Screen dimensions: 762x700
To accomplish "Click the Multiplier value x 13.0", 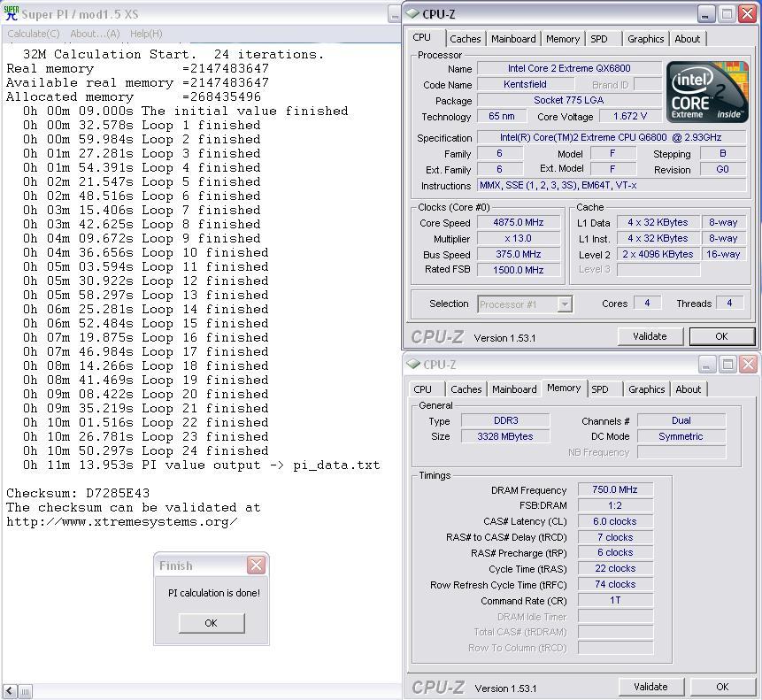I will (x=518, y=239).
